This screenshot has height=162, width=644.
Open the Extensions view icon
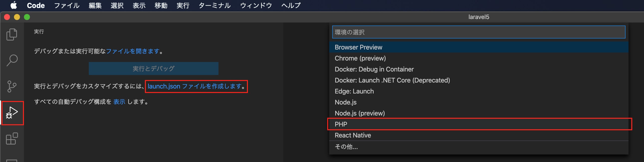[x=12, y=139]
